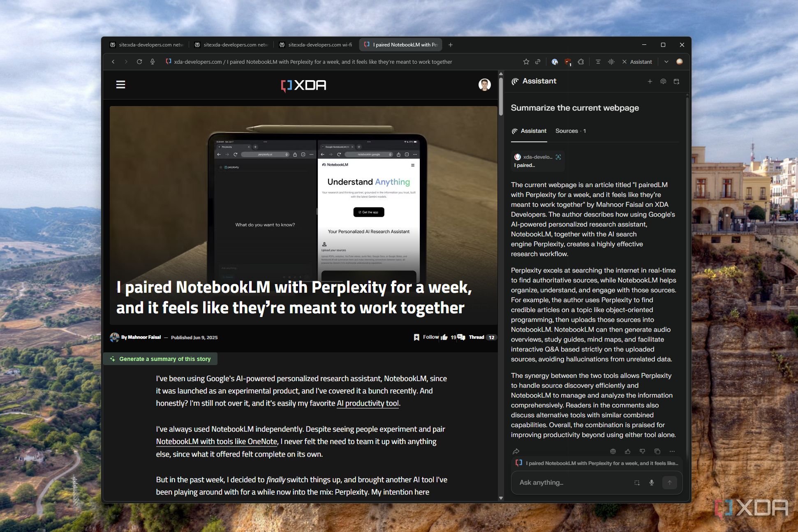
Task: Thumbs-down the Assistant summary
Action: [x=642, y=451]
